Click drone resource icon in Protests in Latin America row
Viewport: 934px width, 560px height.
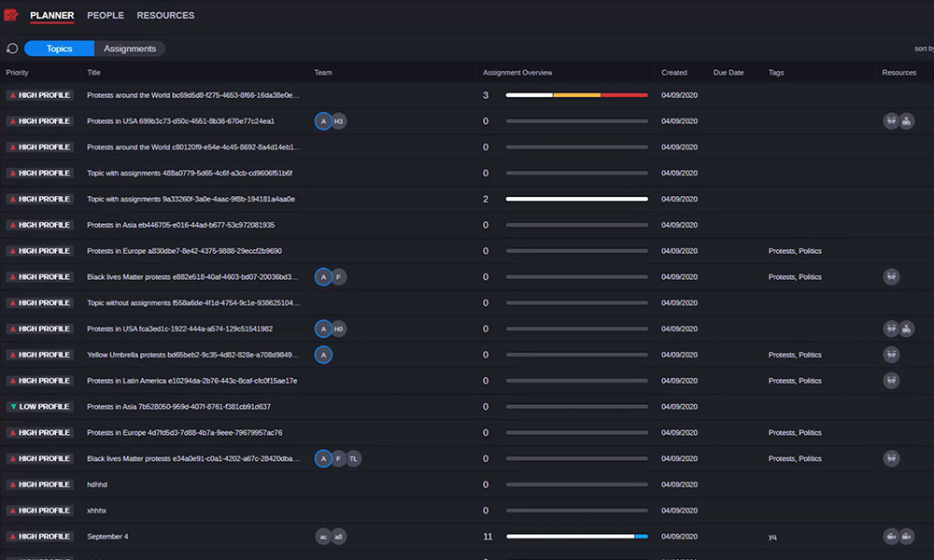coord(891,381)
